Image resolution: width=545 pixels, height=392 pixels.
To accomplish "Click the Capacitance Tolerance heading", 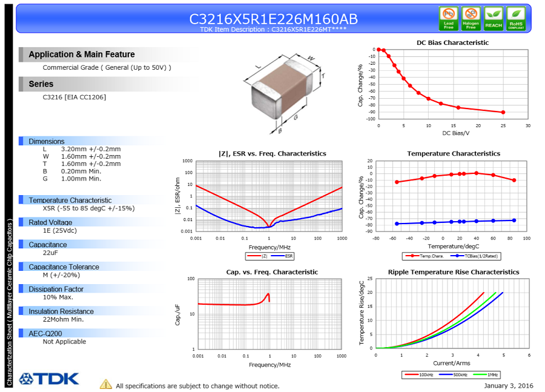I will (64, 267).
